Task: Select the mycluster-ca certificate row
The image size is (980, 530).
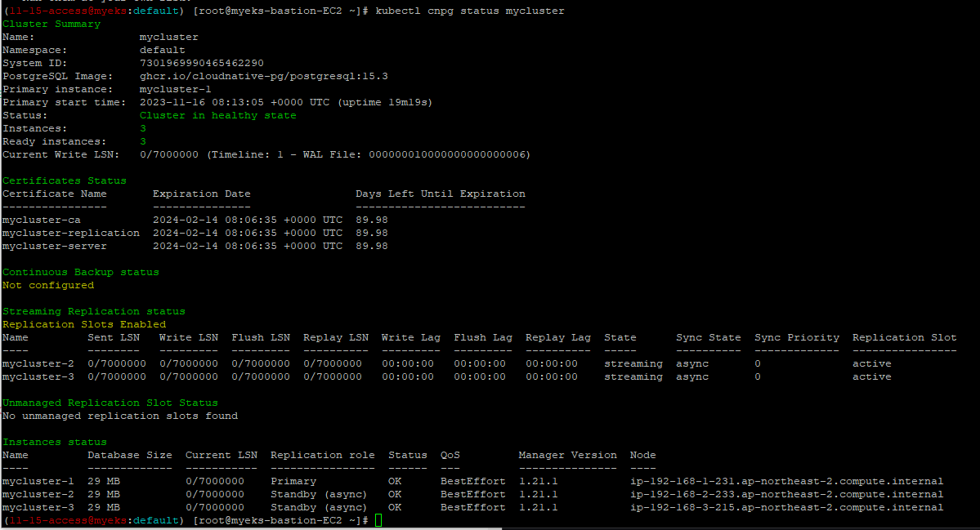Action: (x=41, y=220)
